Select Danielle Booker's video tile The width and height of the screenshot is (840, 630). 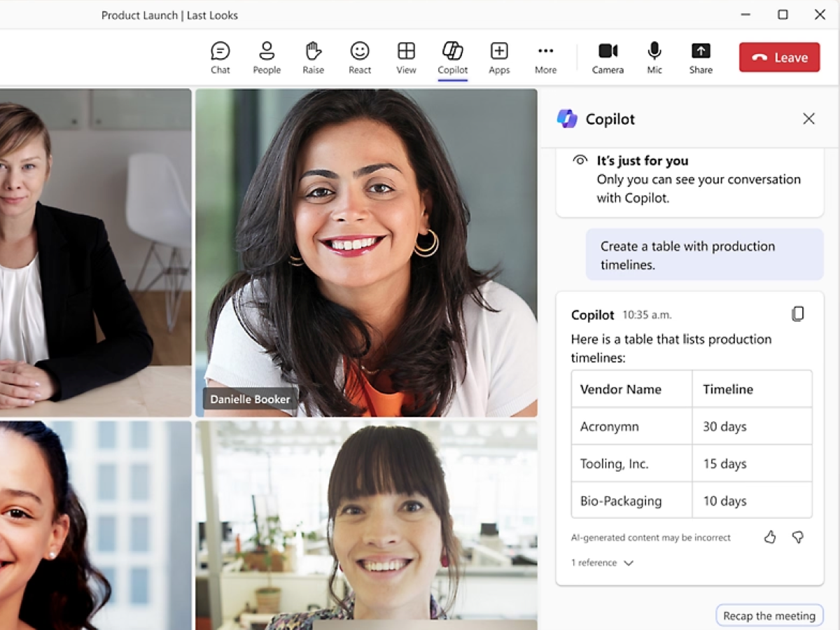tap(366, 252)
